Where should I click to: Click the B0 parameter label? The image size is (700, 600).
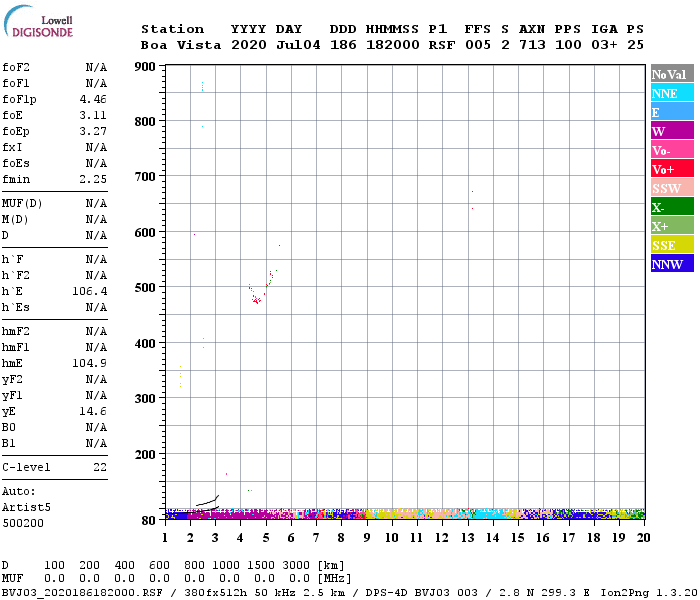(9, 427)
